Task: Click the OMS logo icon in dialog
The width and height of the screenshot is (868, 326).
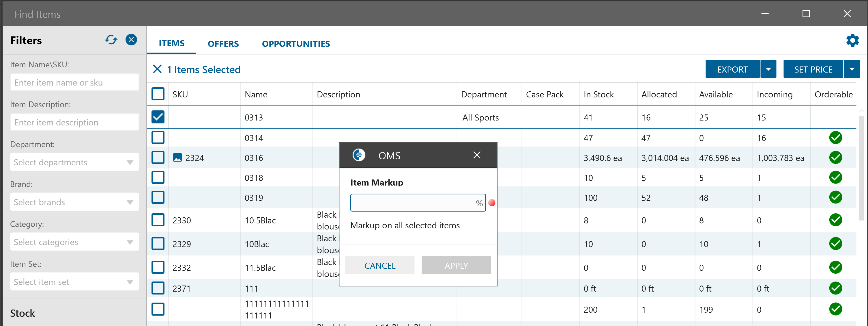Action: [359, 155]
